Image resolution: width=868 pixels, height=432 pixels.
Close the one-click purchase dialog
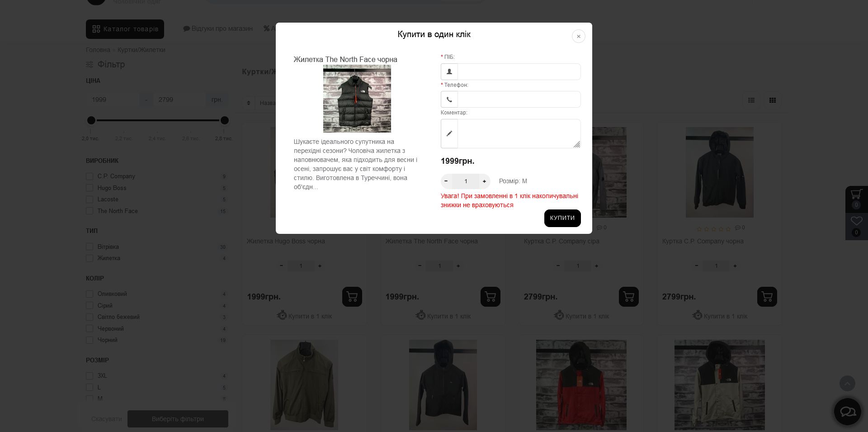(x=578, y=36)
